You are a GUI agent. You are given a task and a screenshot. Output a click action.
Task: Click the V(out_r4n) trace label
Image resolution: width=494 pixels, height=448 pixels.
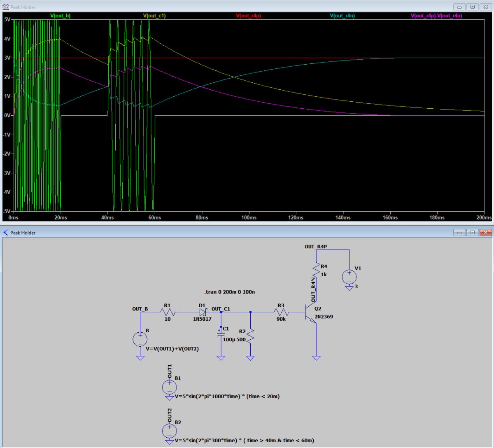(342, 16)
